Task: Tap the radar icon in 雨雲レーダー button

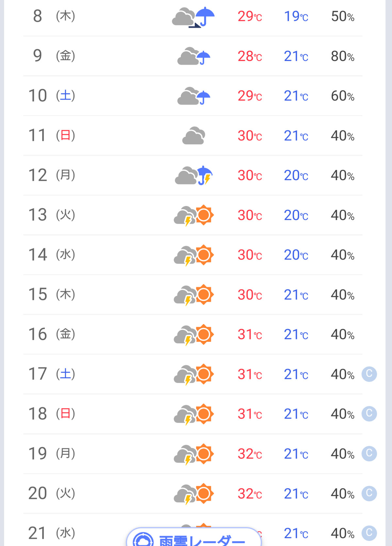Action: 143,539
